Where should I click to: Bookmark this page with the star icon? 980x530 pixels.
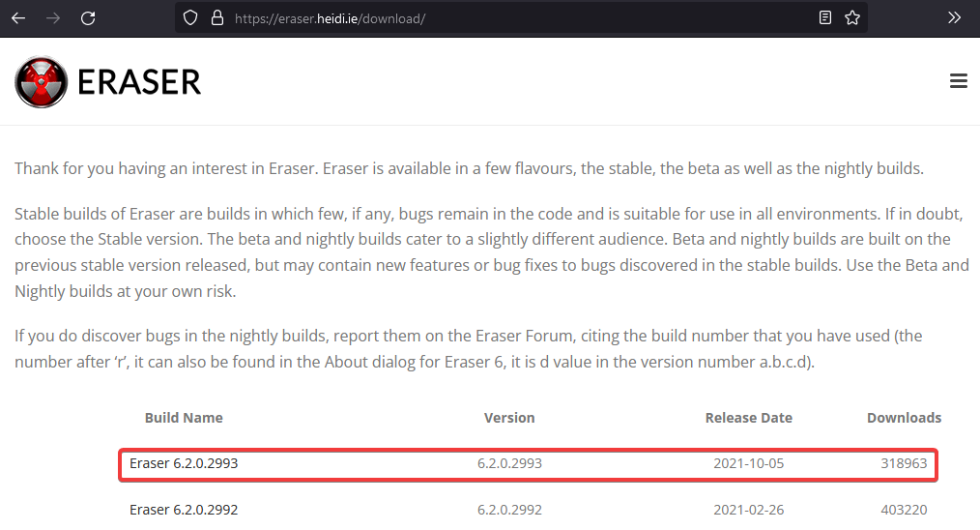[851, 17]
